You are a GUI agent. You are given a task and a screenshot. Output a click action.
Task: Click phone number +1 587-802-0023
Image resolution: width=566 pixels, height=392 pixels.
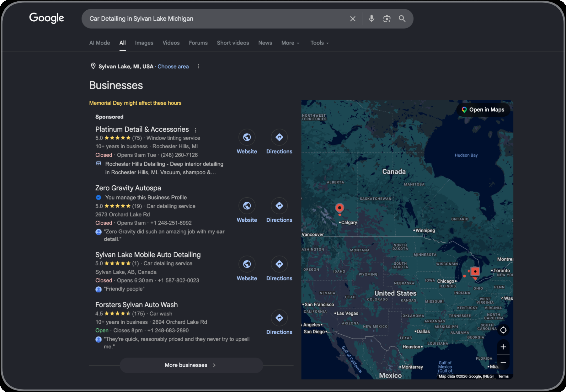[179, 280]
